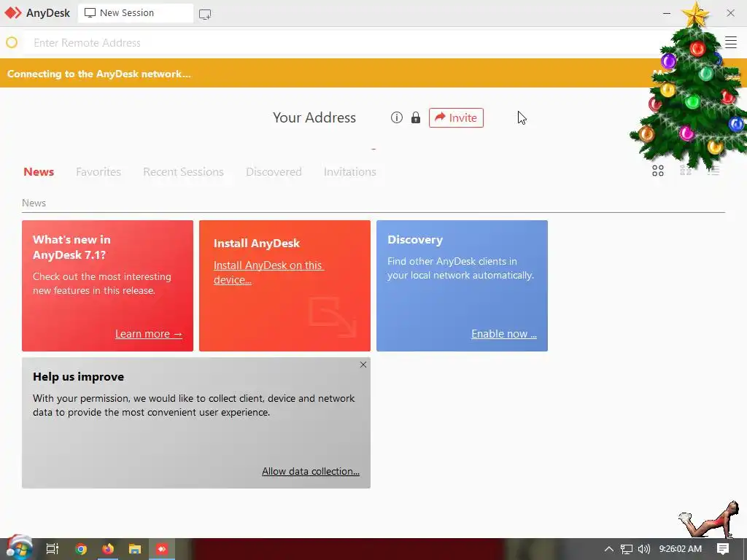Click the taskbar clock showing 9:26:02 AM

[681, 549]
